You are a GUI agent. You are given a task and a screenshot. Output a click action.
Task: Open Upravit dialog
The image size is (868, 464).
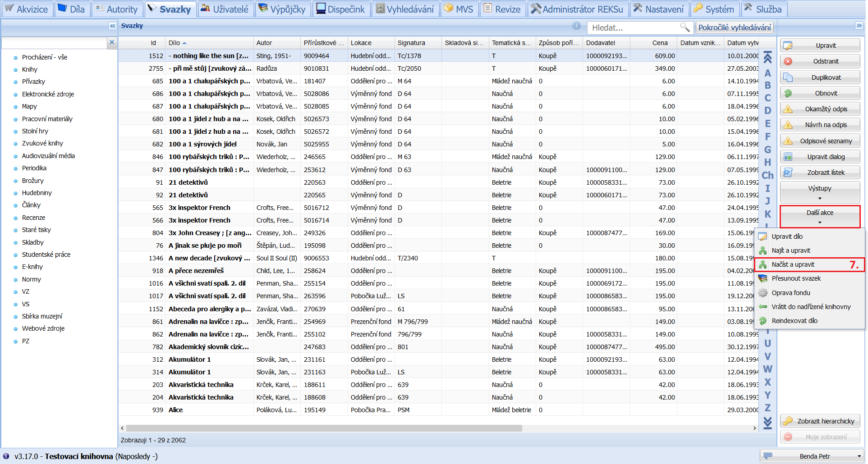pos(820,157)
